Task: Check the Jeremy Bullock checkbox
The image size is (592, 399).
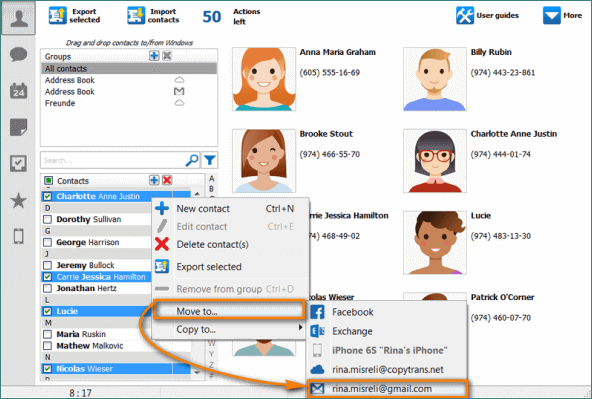Action: (x=48, y=265)
